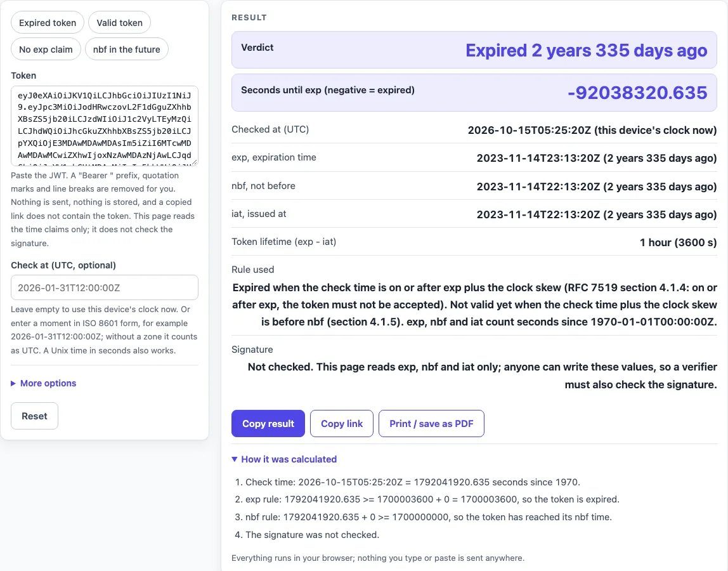Focus the Check at (UTC, optional) field

(x=105, y=287)
